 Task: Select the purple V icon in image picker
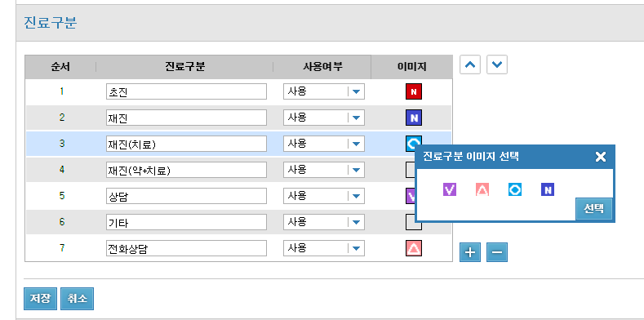(x=450, y=189)
